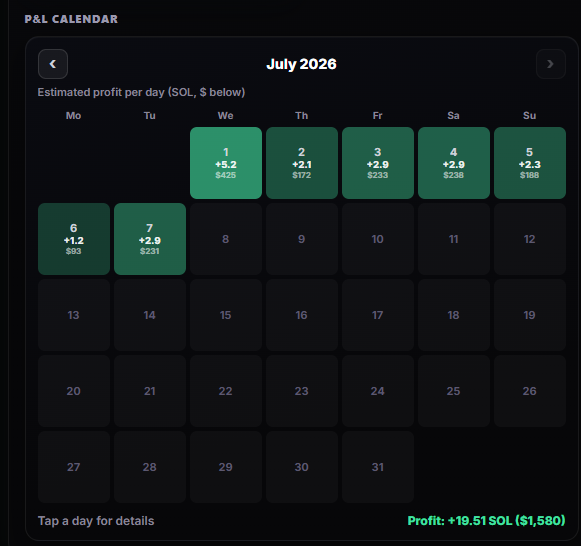Viewport: 581px width, 546px height.
Task: Pick day 11 in the calendar
Action: click(454, 239)
